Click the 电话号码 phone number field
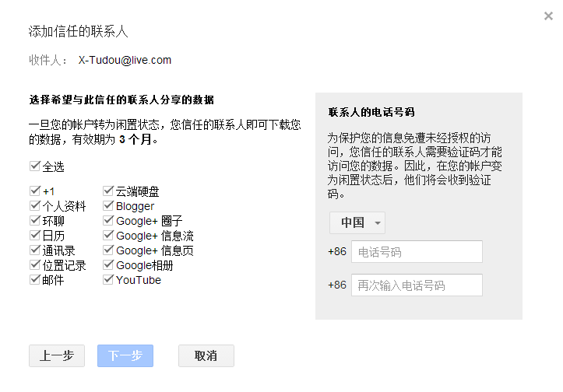 click(417, 252)
